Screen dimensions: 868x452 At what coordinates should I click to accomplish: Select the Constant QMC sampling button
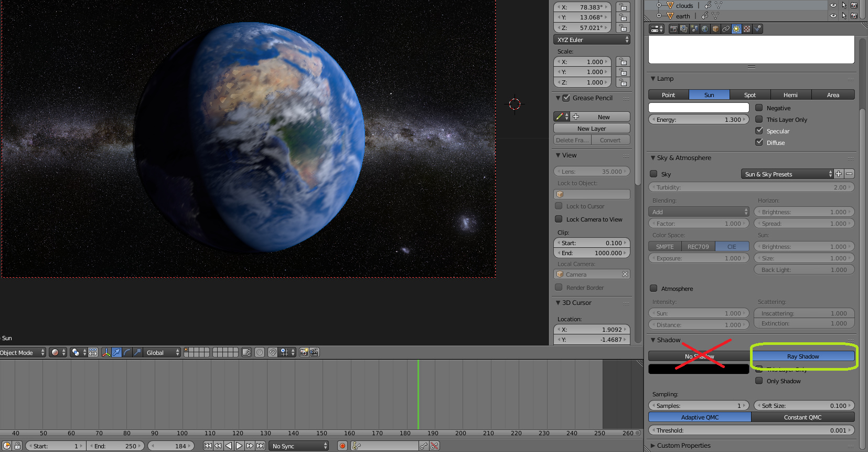(802, 417)
